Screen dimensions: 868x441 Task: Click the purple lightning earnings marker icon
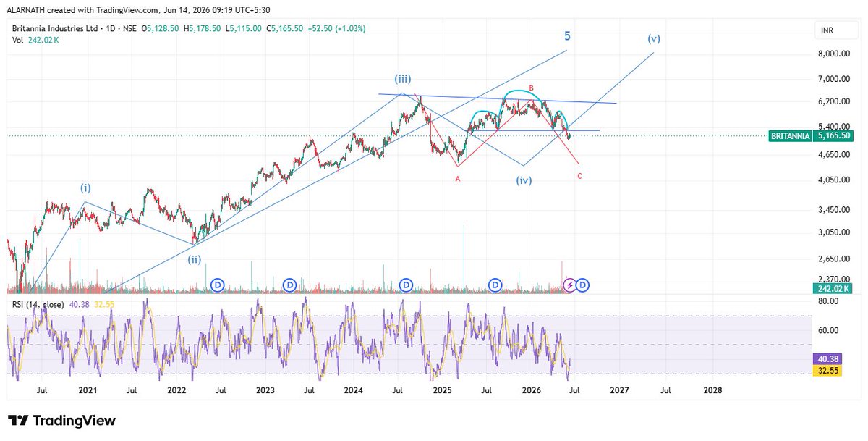point(570,285)
